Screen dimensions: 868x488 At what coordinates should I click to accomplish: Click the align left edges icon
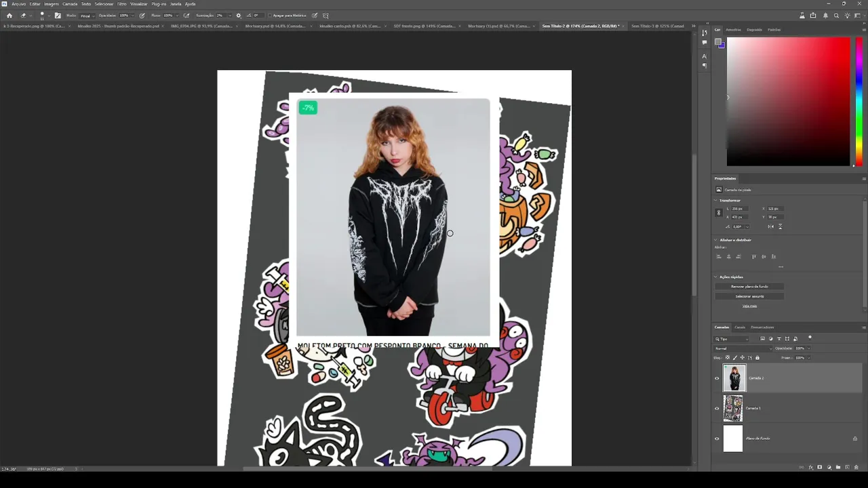719,256
